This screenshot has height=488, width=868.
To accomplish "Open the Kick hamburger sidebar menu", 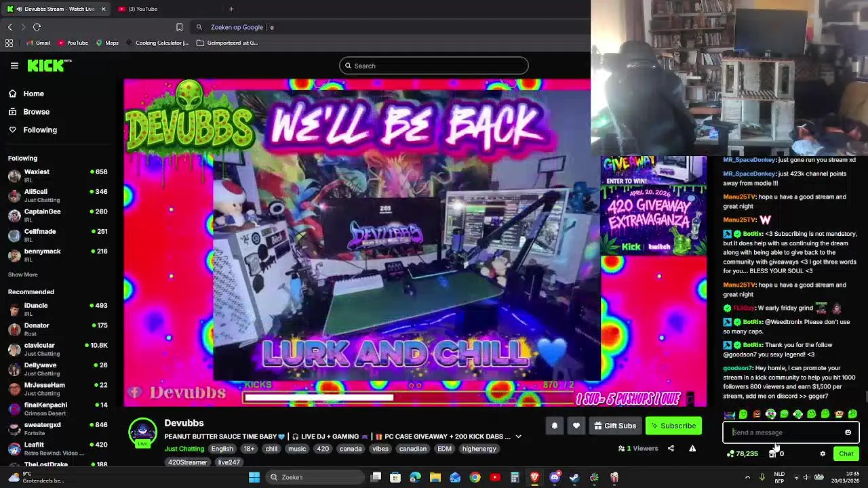I will [x=14, y=66].
